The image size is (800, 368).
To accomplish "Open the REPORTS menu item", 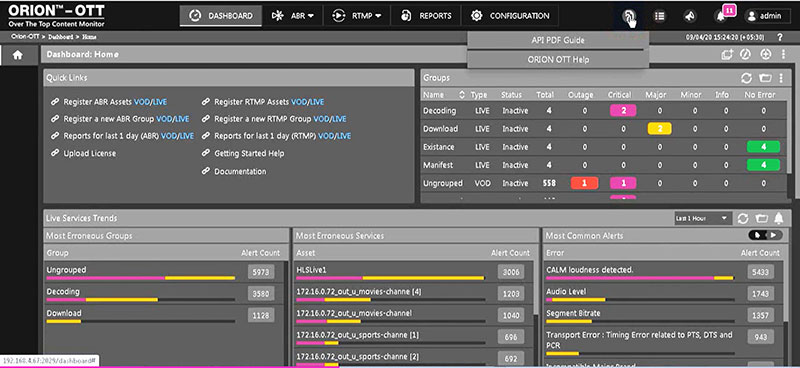I will [x=426, y=16].
